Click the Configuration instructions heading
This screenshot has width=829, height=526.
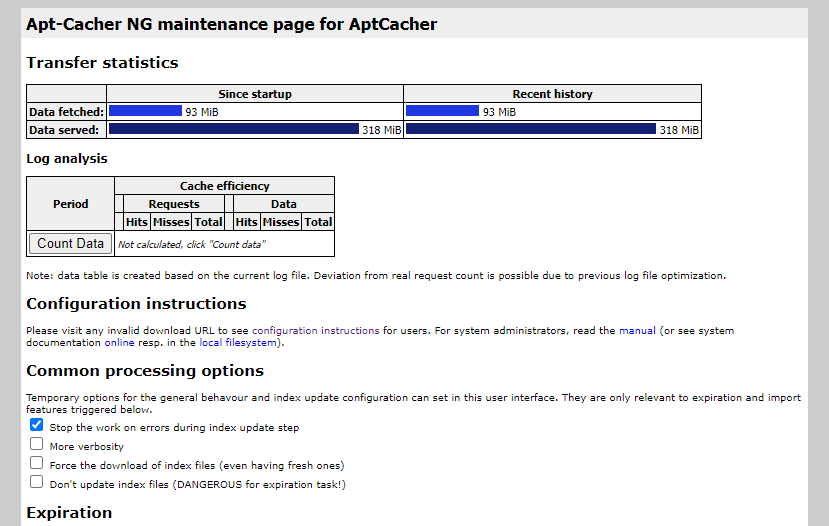tap(136, 304)
